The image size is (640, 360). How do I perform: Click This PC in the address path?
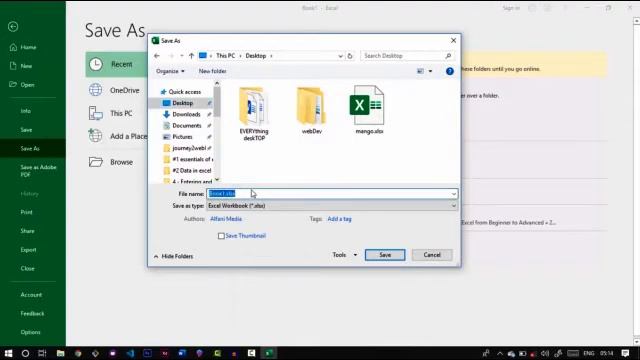225,56
